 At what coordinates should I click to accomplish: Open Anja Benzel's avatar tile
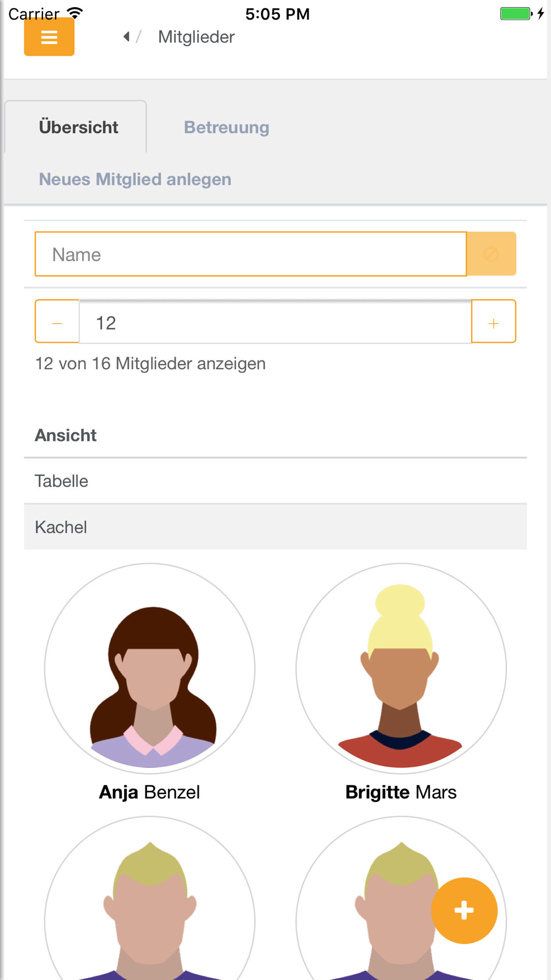tap(150, 668)
